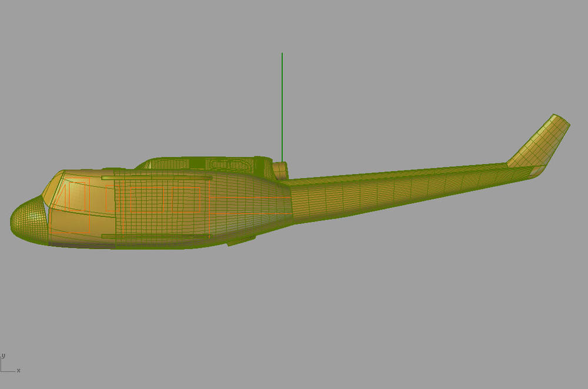Click the X axis label on the gizmo
Image resolution: width=588 pixels, height=389 pixels.
18,371
